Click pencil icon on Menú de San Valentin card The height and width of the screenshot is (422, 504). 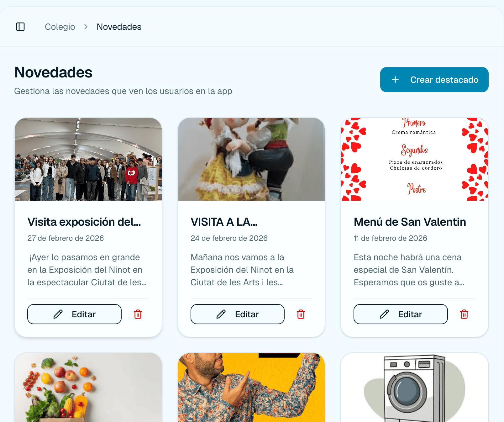pos(384,314)
